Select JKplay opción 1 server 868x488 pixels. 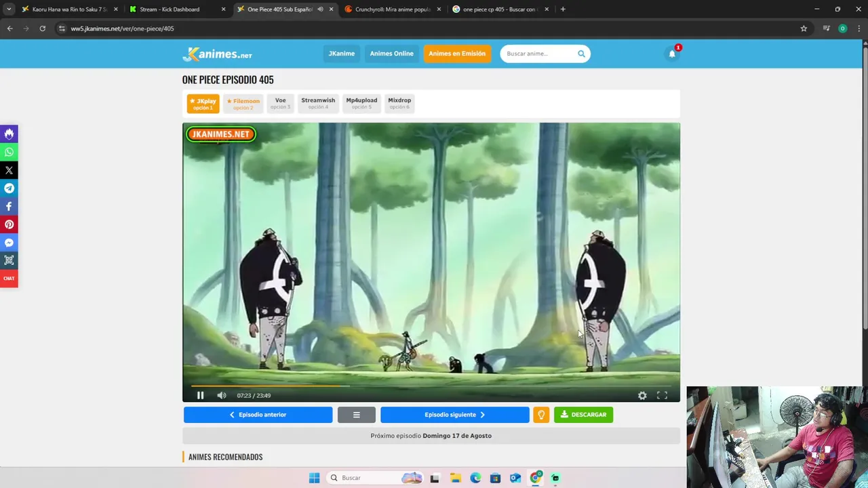point(203,104)
